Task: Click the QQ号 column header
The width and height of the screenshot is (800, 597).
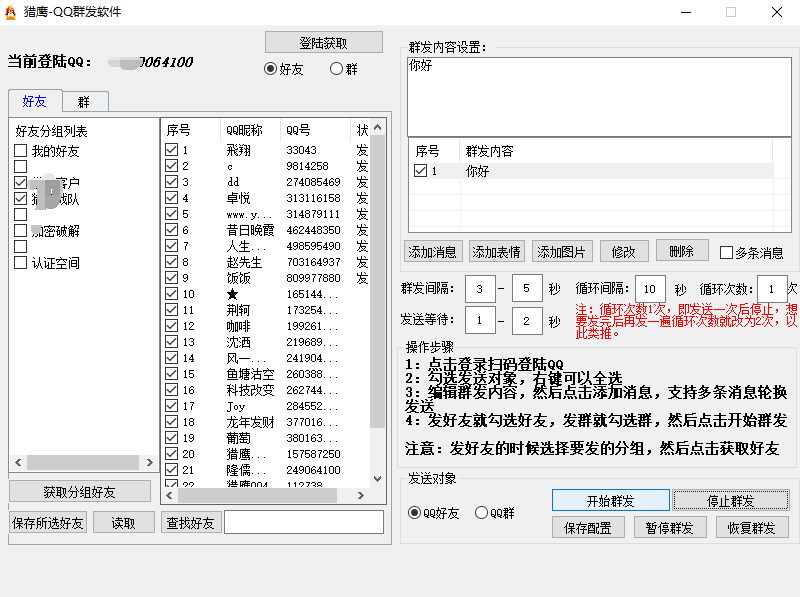Action: [315, 131]
